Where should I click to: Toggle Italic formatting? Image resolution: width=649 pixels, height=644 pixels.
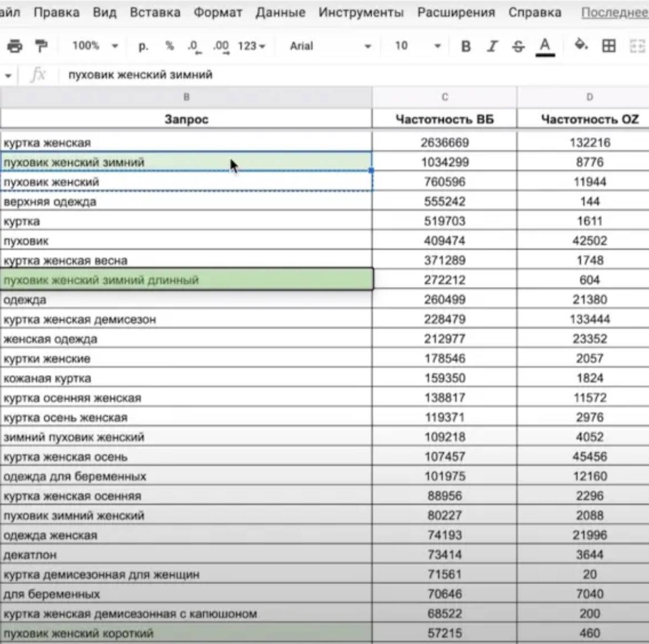pyautogui.click(x=492, y=47)
